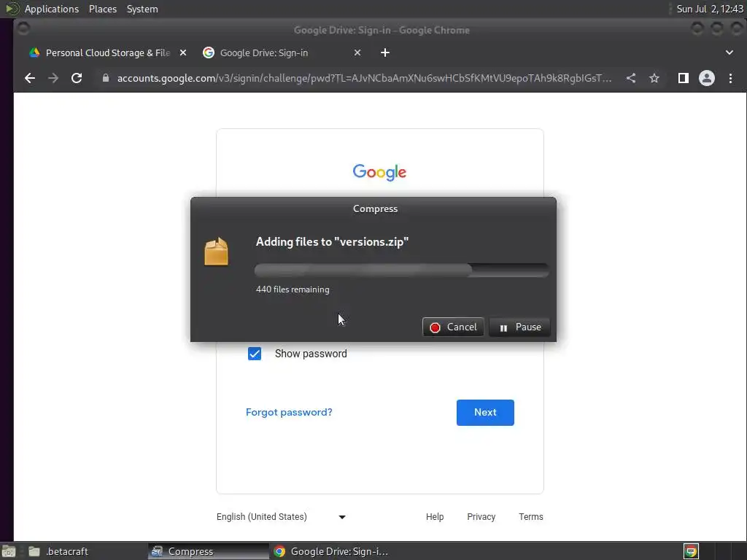Image resolution: width=747 pixels, height=560 pixels.
Task: Click the Forgot password? link
Action: tap(289, 413)
